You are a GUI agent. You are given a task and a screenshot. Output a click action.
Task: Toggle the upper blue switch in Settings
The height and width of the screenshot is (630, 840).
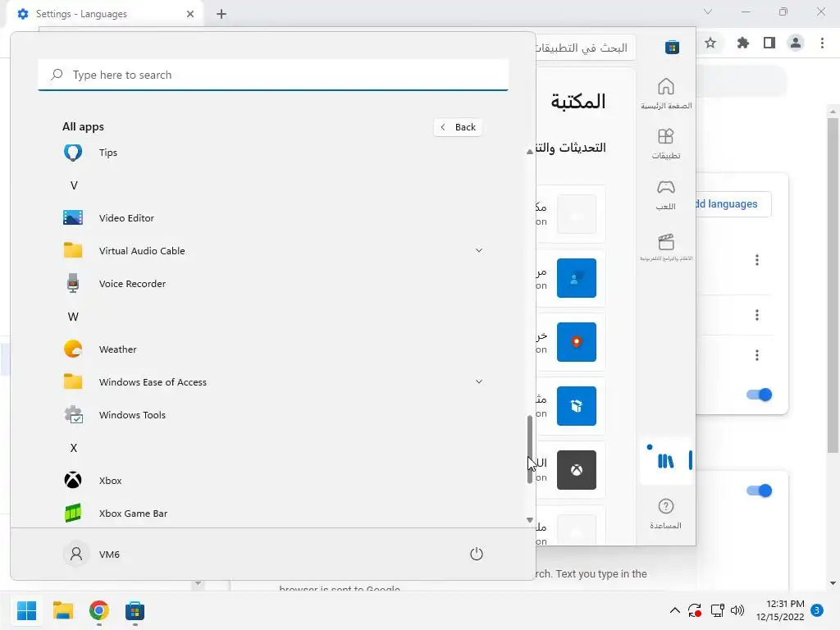click(759, 395)
